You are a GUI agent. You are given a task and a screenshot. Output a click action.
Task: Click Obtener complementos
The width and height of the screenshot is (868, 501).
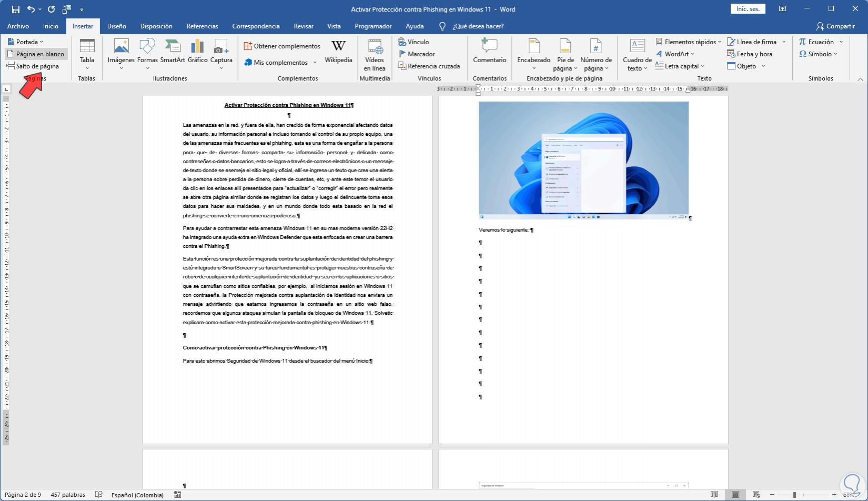coord(282,46)
